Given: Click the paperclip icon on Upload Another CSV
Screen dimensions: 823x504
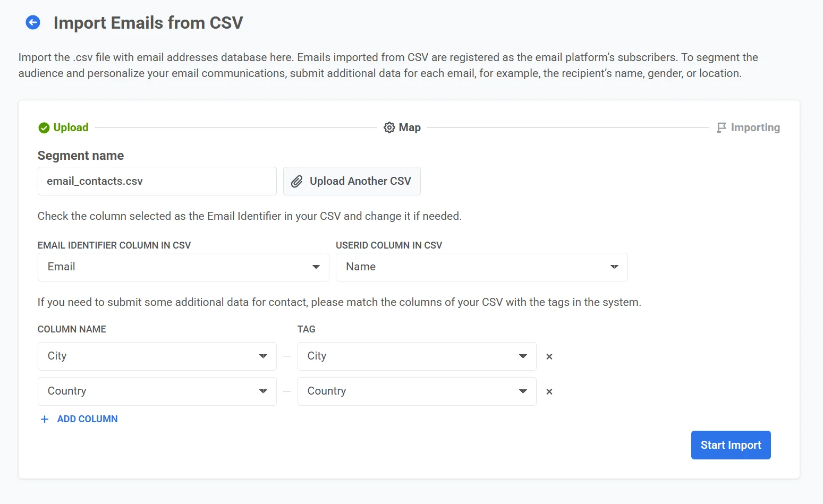Looking at the screenshot, I should point(298,181).
